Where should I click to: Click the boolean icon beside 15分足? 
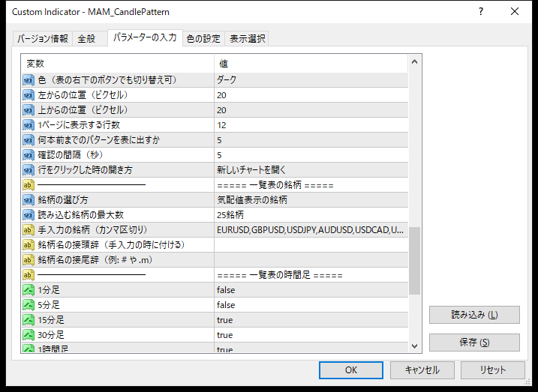(29, 320)
